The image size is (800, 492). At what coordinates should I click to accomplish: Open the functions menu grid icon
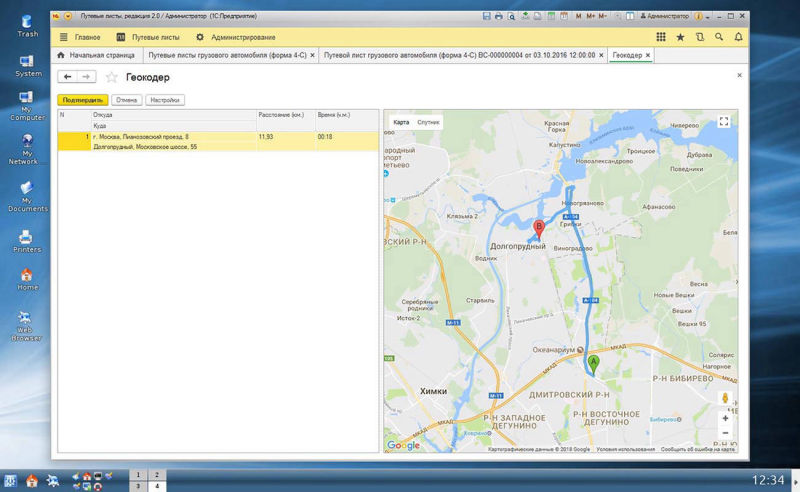click(661, 37)
